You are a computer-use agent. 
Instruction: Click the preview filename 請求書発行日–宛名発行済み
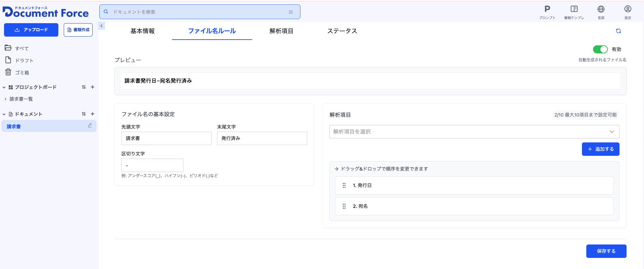point(158,81)
